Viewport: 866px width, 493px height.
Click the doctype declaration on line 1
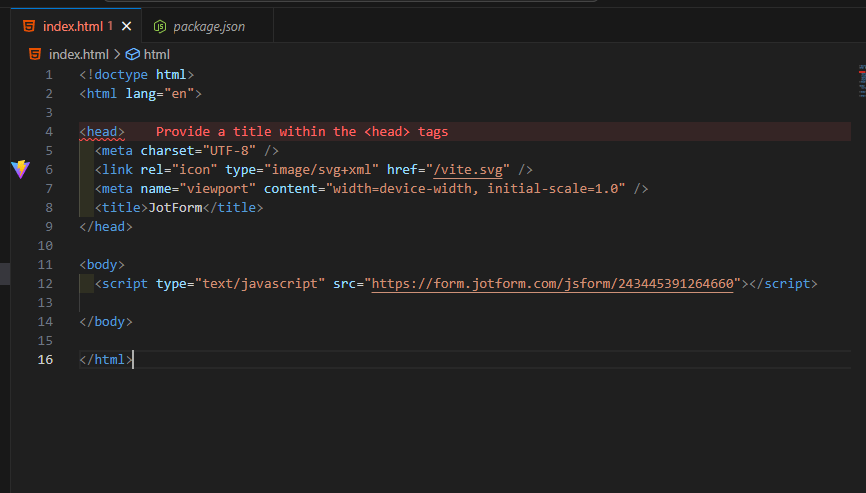click(x=136, y=75)
